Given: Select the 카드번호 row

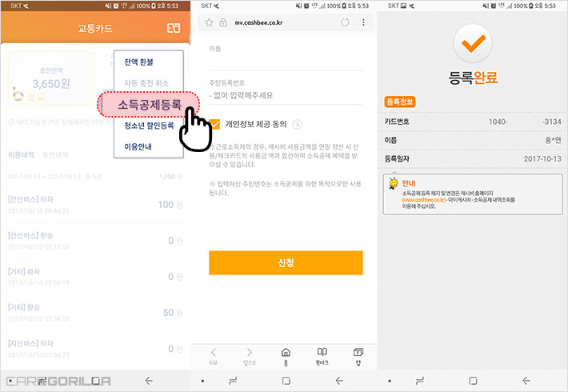Looking at the screenshot, I should 473,122.
